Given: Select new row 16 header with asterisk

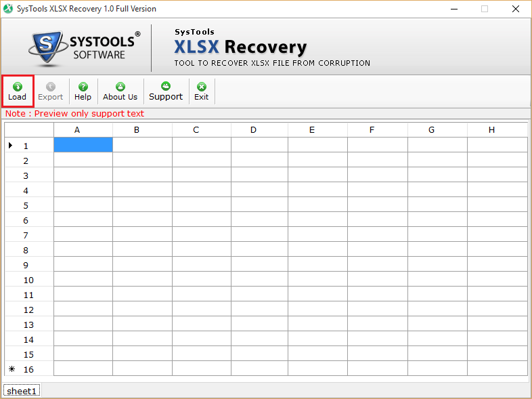Looking at the screenshot, I should [29, 369].
